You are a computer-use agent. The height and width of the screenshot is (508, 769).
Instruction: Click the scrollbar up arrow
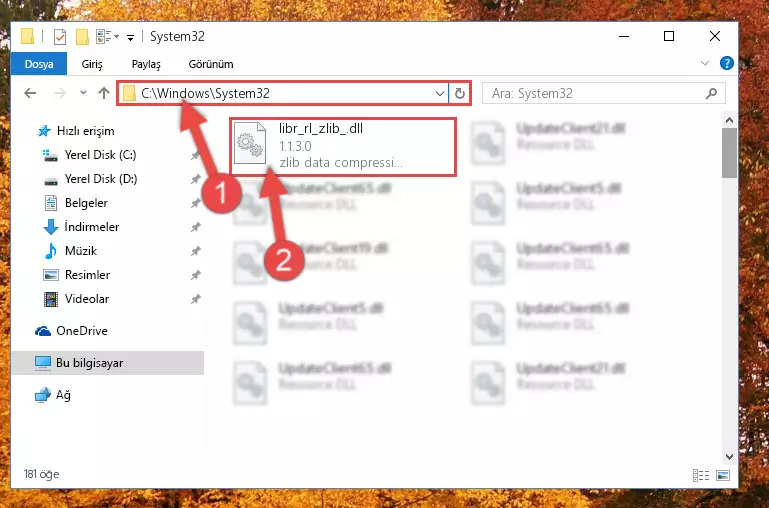click(729, 120)
